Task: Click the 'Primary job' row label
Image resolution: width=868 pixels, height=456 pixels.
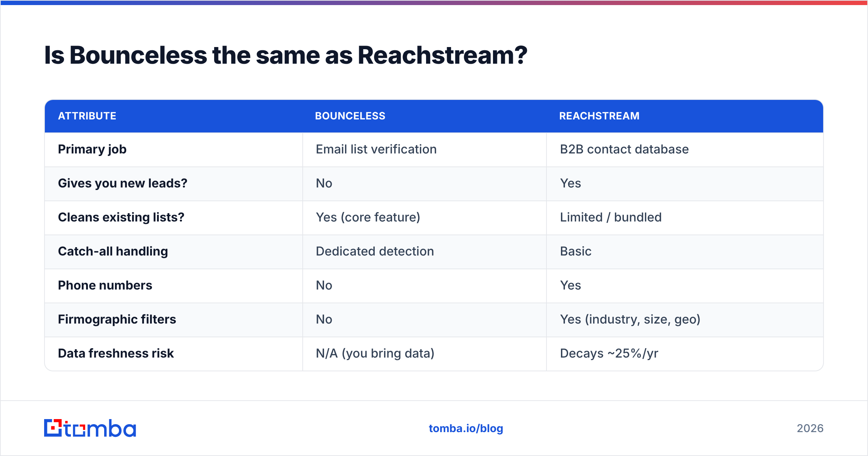Action: tap(92, 149)
